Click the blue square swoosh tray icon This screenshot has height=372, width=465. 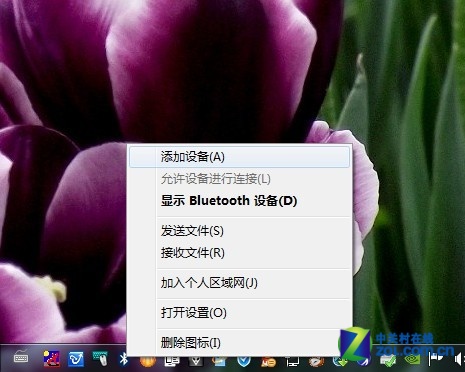coord(76,359)
